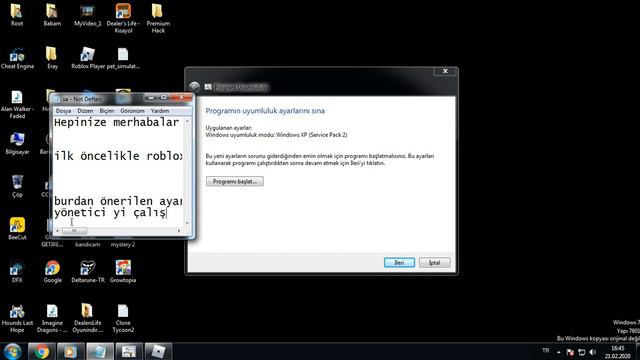The image size is (640, 360).
Task: Click Programı başlat button
Action: point(235,181)
